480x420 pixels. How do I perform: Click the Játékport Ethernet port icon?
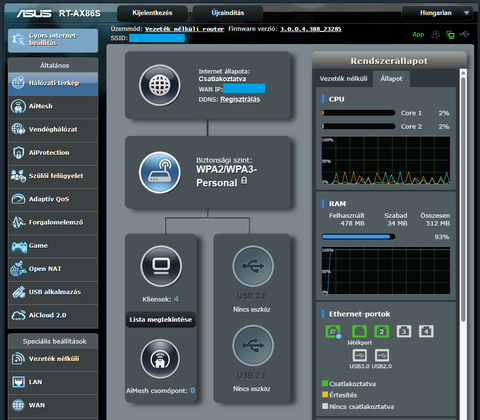[x=359, y=331]
